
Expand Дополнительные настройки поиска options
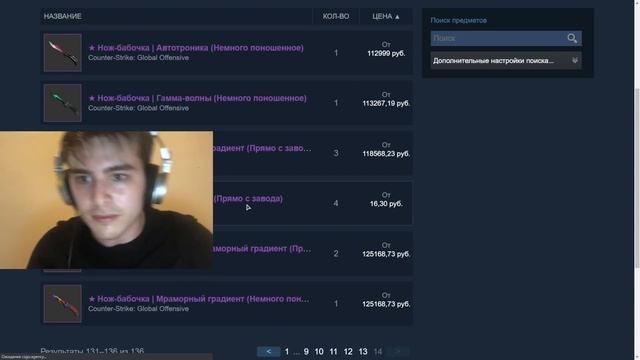click(506, 61)
